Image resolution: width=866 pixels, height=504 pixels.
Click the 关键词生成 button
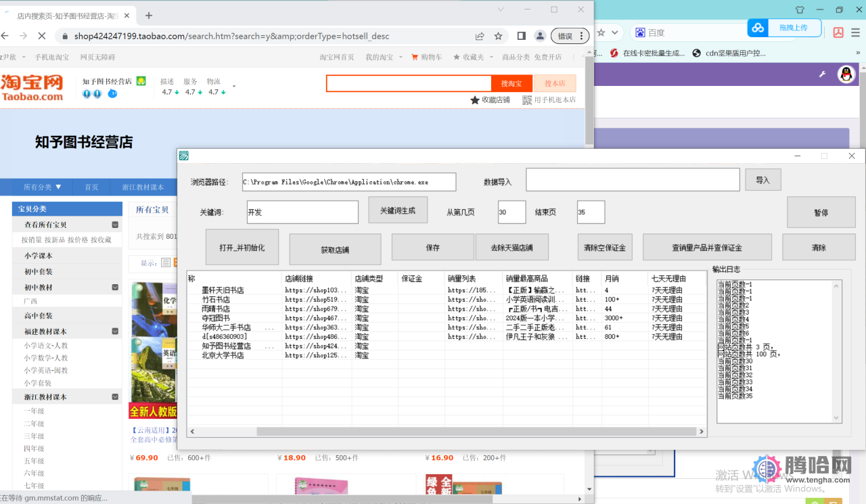click(398, 210)
